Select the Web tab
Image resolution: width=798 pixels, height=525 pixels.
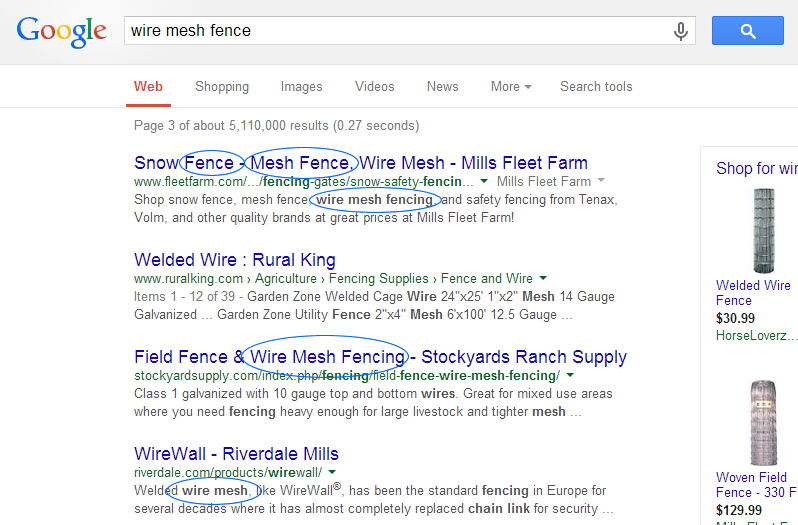pyautogui.click(x=148, y=86)
